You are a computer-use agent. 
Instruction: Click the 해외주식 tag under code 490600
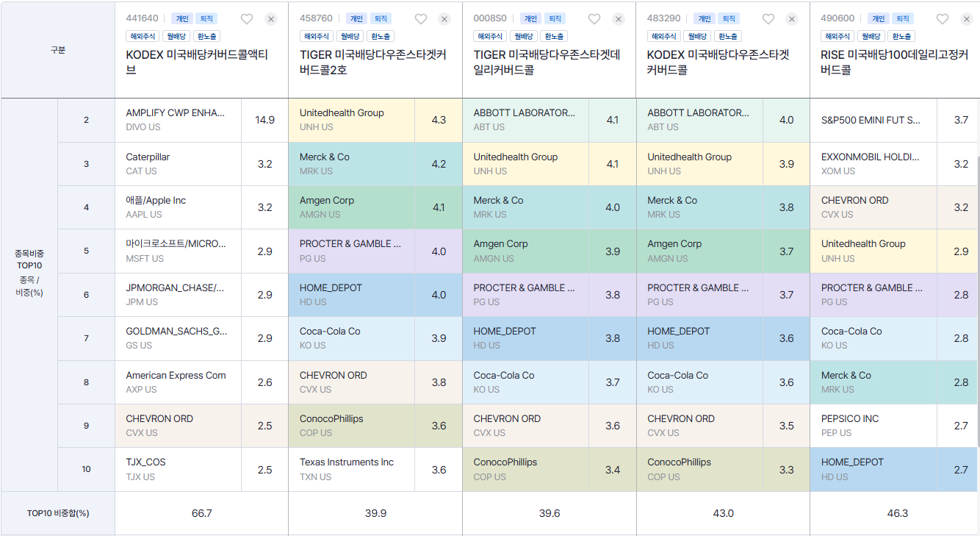pos(837,36)
